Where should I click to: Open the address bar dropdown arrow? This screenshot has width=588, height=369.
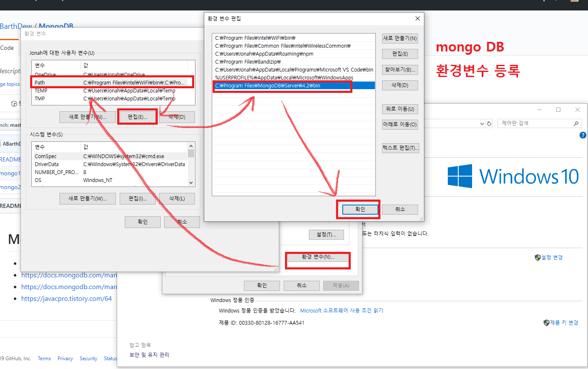point(482,124)
